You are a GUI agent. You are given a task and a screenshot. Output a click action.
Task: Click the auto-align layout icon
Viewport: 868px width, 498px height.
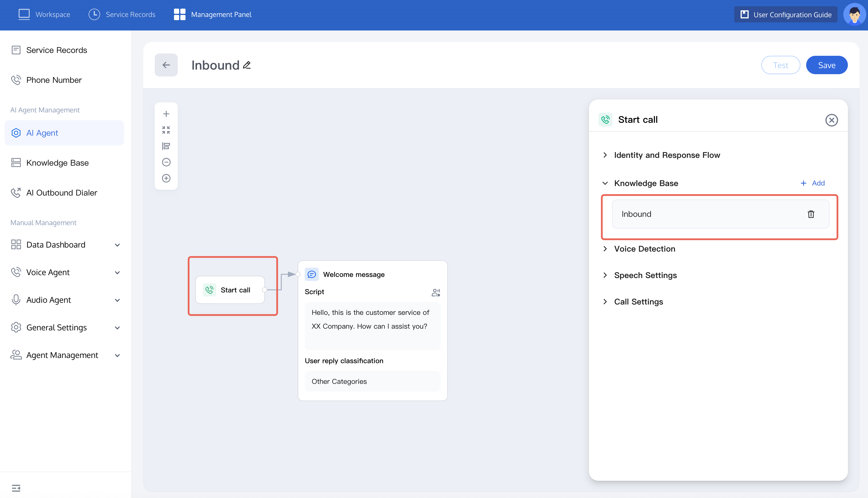pos(166,146)
